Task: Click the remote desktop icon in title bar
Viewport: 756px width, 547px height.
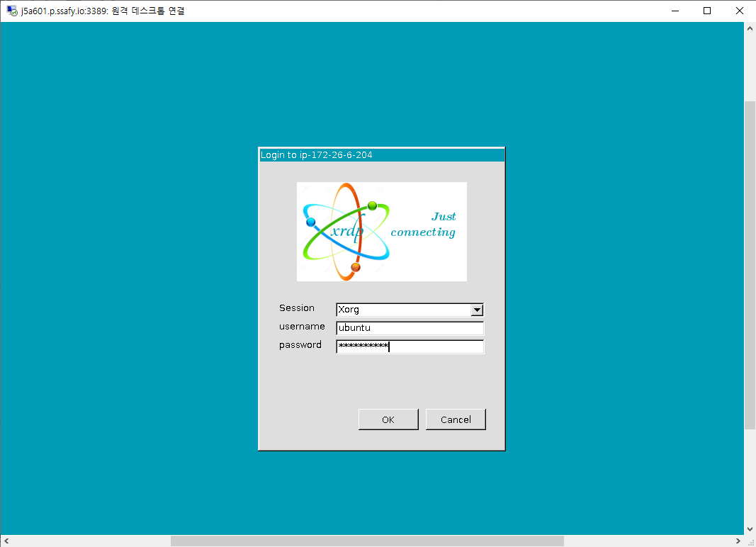Action: click(x=10, y=11)
